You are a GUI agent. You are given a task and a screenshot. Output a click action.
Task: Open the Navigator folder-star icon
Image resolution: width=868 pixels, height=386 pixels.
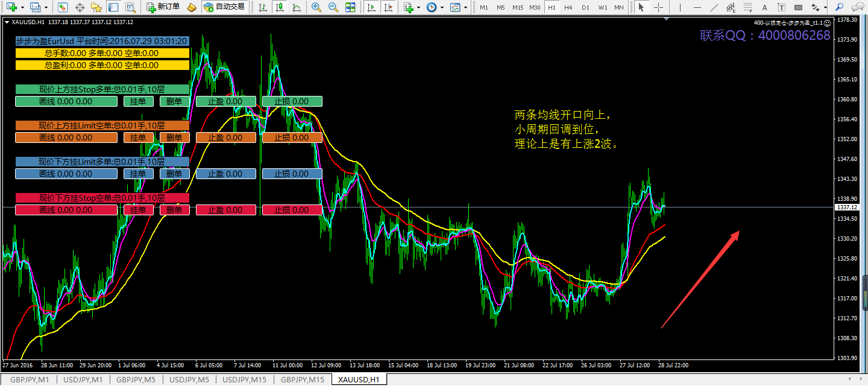pos(96,7)
